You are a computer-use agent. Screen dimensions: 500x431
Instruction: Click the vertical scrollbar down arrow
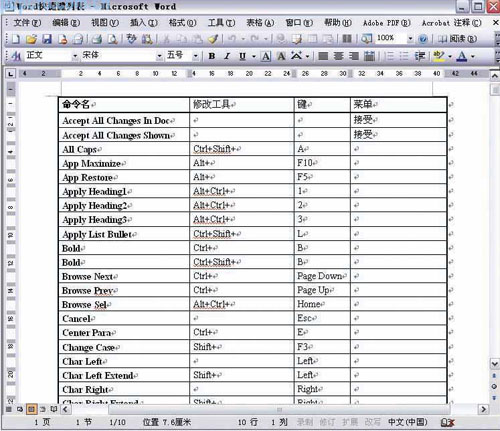pos(494,363)
